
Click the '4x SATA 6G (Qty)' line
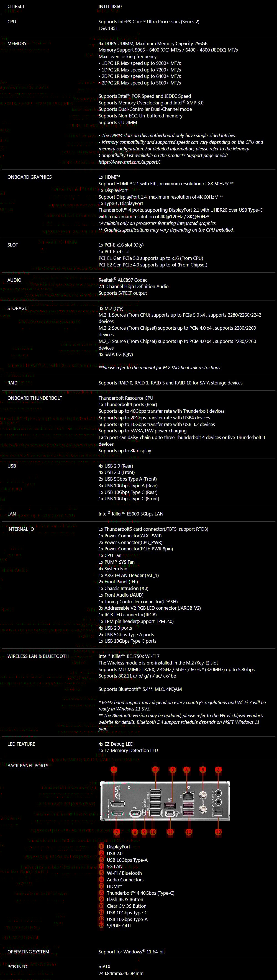pos(116,354)
